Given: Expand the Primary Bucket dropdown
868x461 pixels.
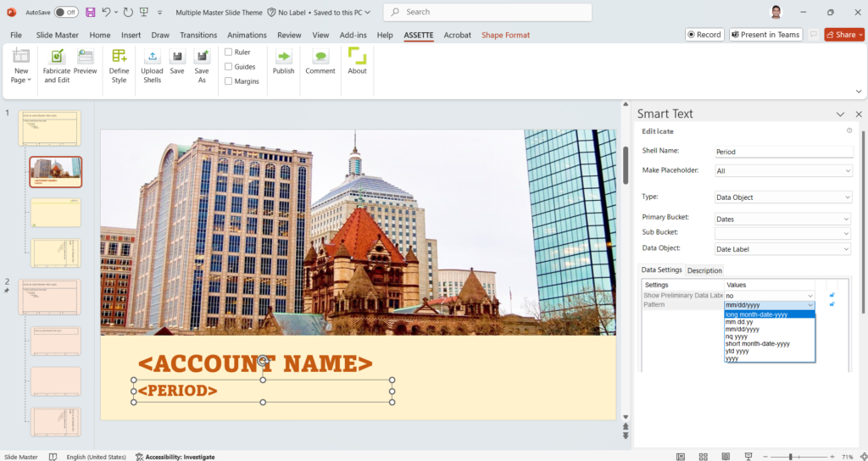Looking at the screenshot, I should pyautogui.click(x=847, y=219).
